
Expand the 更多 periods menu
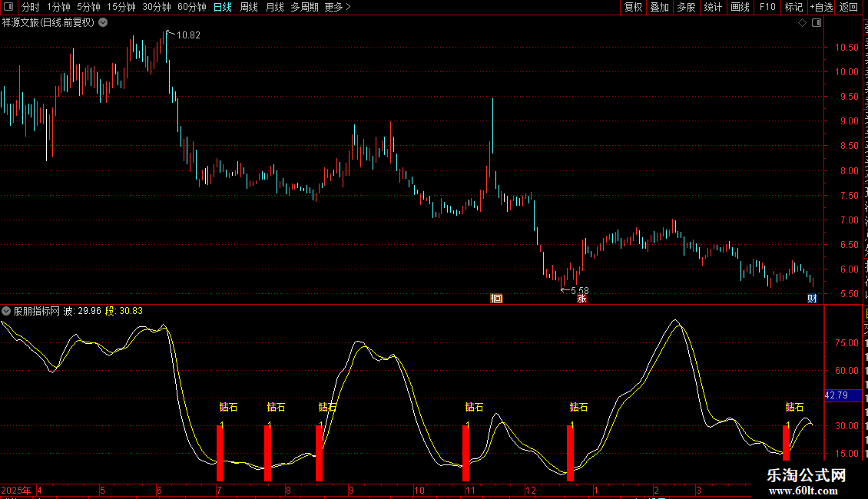click(x=338, y=7)
